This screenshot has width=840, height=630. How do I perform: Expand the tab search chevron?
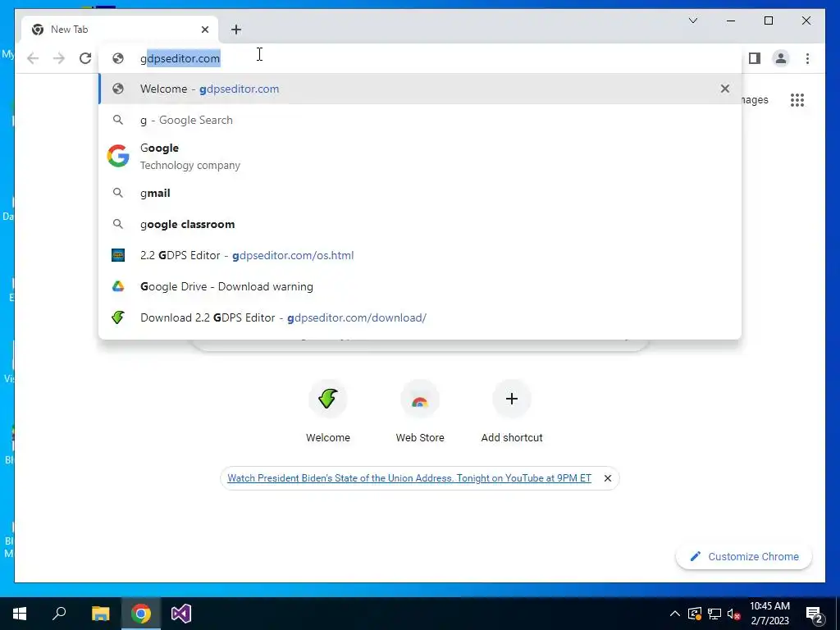tap(692, 21)
